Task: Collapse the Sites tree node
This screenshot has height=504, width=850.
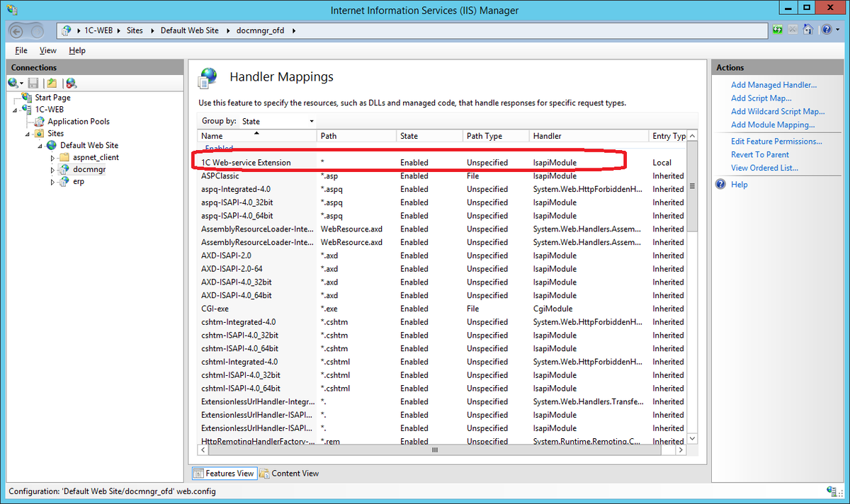Action: pos(28,134)
